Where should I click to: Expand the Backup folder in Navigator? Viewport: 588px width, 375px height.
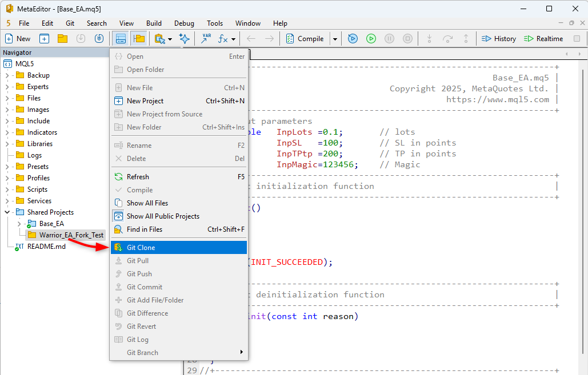[x=7, y=75]
